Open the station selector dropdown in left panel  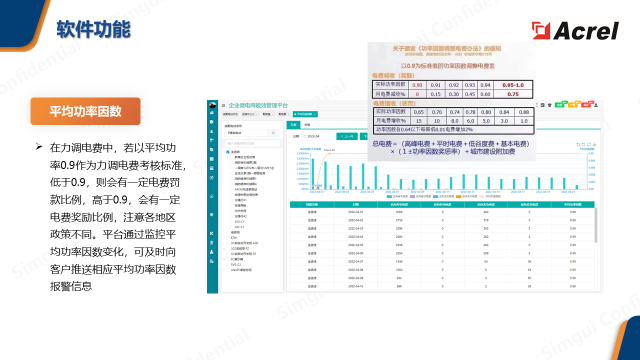coord(247,133)
